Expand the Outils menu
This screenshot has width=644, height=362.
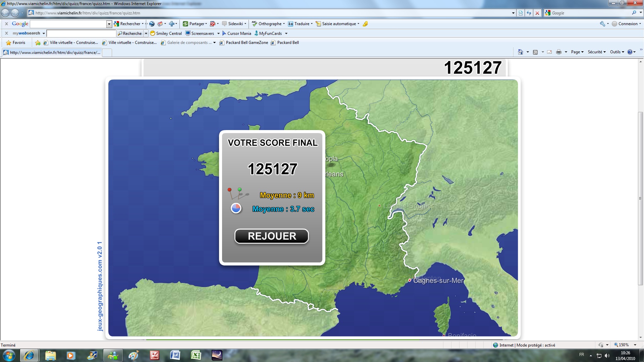coord(617,52)
